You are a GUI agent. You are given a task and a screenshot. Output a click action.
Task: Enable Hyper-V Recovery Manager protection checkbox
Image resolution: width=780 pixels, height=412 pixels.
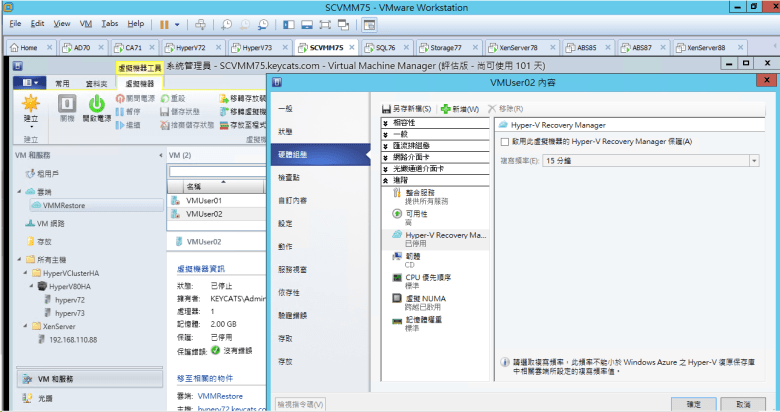click(x=503, y=142)
